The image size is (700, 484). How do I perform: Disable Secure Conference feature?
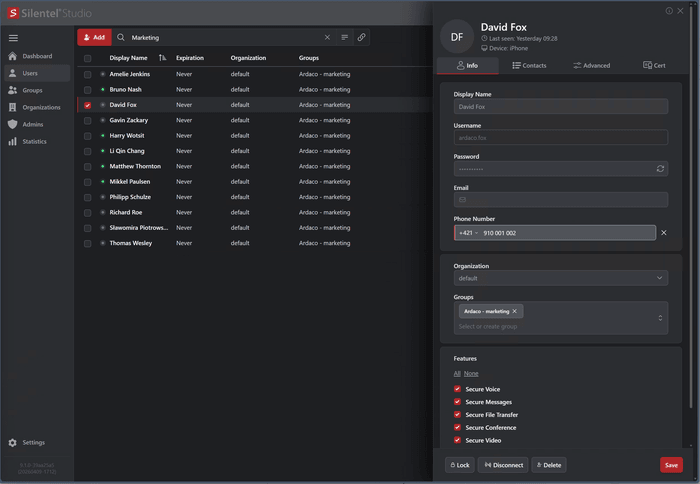pos(457,427)
